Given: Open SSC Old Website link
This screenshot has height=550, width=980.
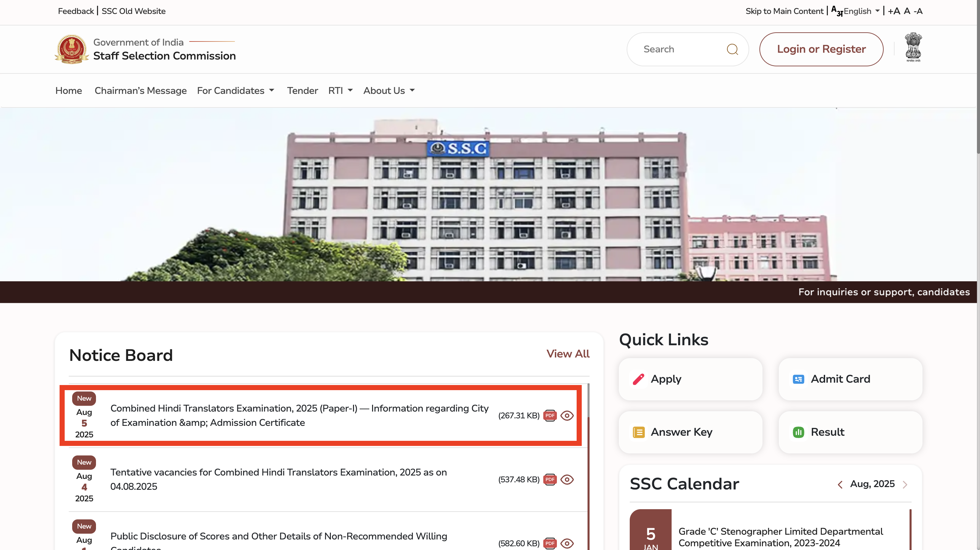Looking at the screenshot, I should coord(133,11).
